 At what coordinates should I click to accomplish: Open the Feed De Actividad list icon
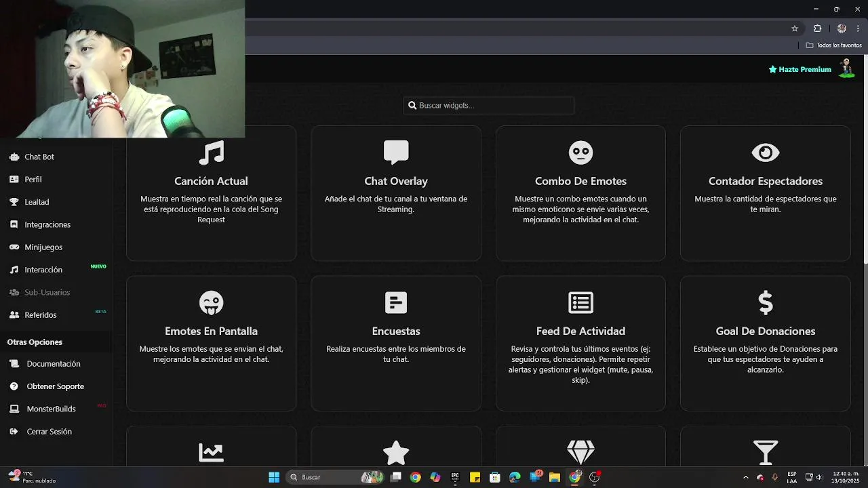(580, 302)
